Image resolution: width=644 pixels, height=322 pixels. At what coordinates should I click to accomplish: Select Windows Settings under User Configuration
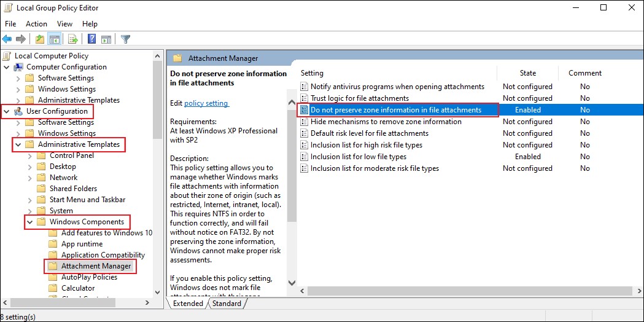(66, 133)
